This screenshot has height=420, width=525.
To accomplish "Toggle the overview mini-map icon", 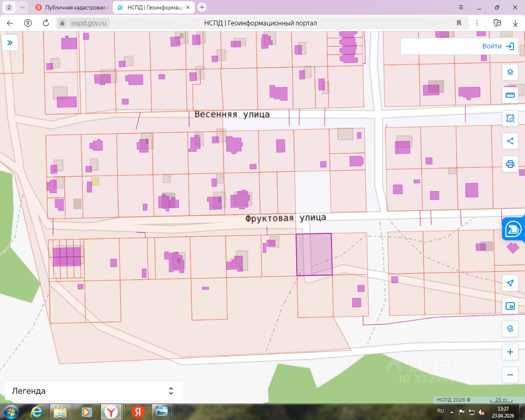I will click(x=510, y=306).
